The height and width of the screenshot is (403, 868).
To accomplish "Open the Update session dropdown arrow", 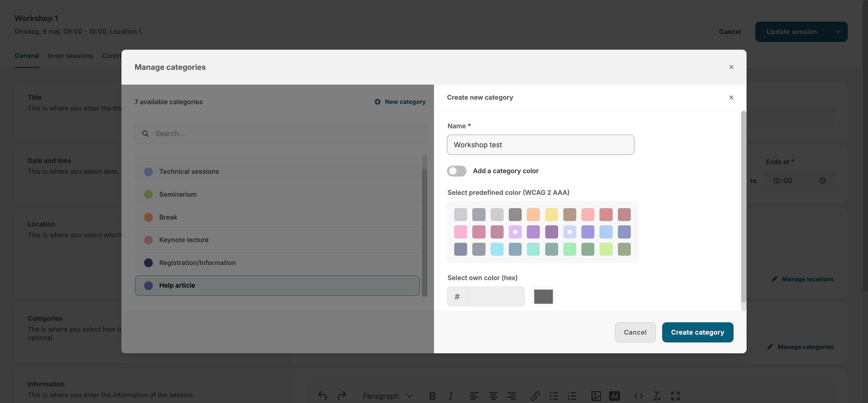I will pos(838,32).
